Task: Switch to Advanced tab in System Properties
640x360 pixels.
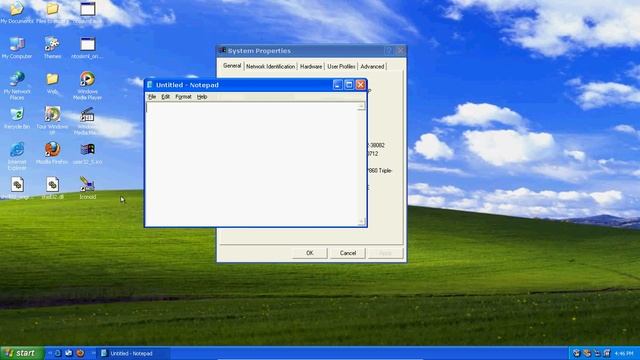Action: [372, 66]
